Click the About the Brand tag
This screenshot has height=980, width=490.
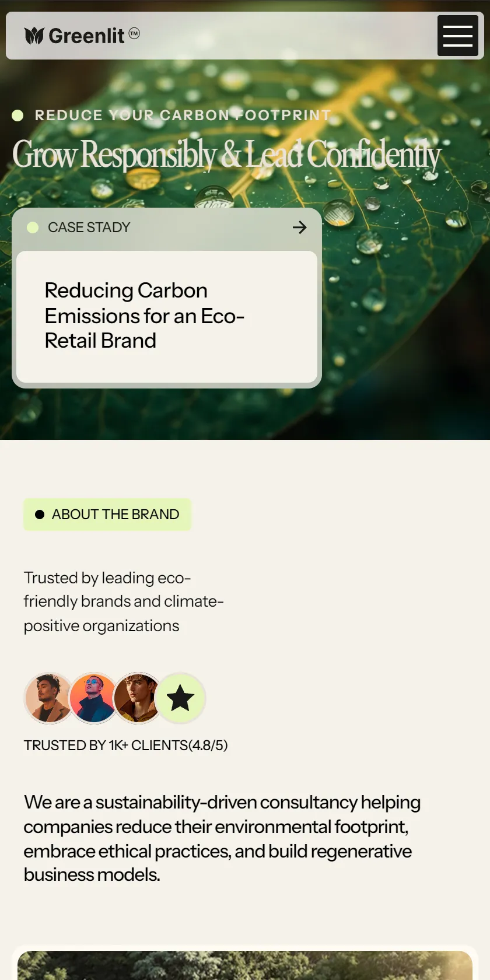click(x=107, y=514)
